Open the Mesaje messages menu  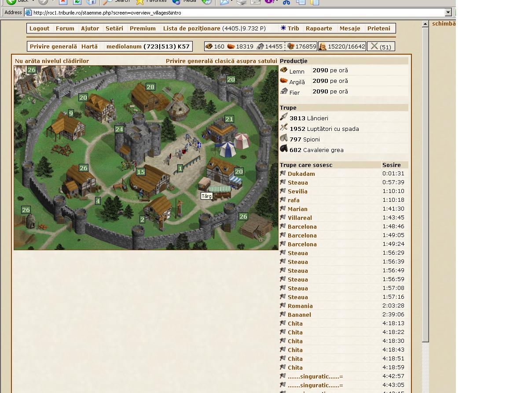(x=350, y=28)
